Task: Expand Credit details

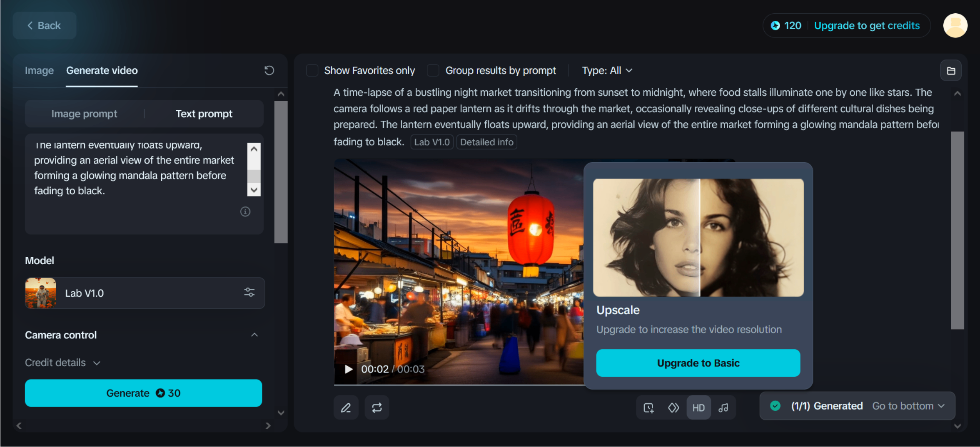Action: 62,363
